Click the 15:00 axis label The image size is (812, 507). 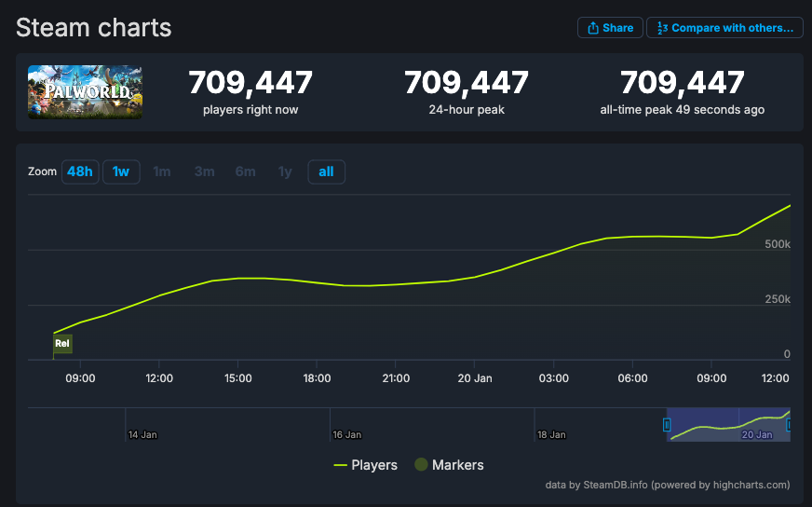(238, 378)
